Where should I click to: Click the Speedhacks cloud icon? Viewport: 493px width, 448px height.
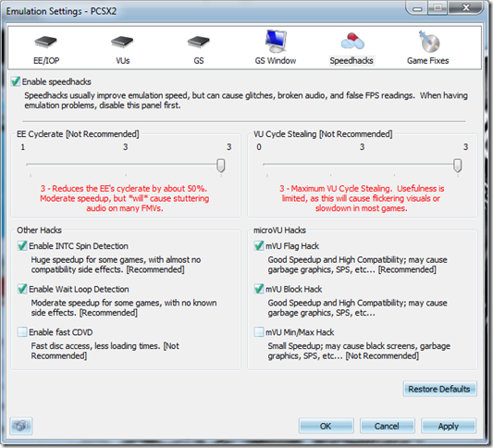coord(351,42)
